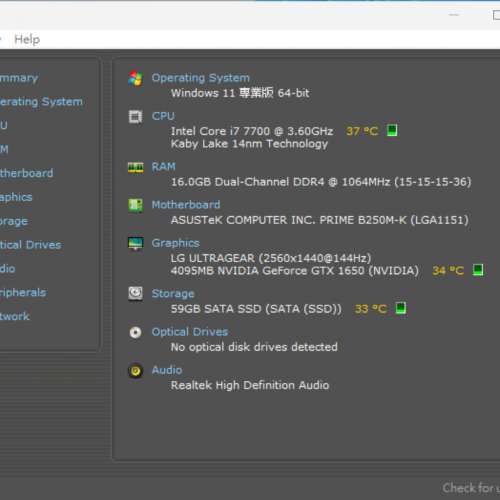Viewport: 500px width, 500px height.
Task: Click Kaby Lake 14nm Technology text
Action: coord(249,144)
